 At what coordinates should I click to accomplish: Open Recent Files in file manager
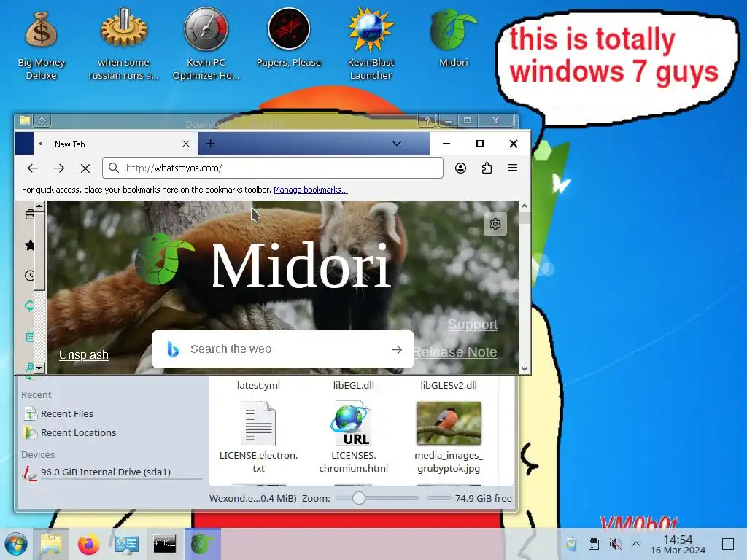pyautogui.click(x=58, y=414)
